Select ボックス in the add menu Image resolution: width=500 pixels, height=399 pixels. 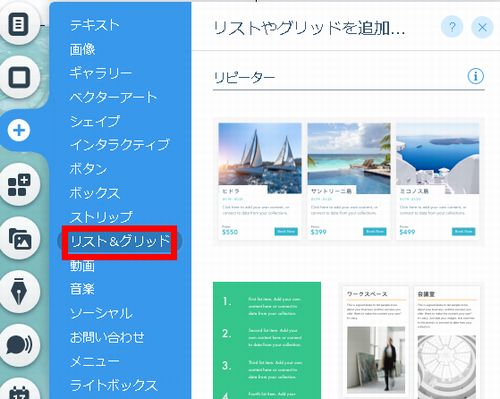coord(95,193)
